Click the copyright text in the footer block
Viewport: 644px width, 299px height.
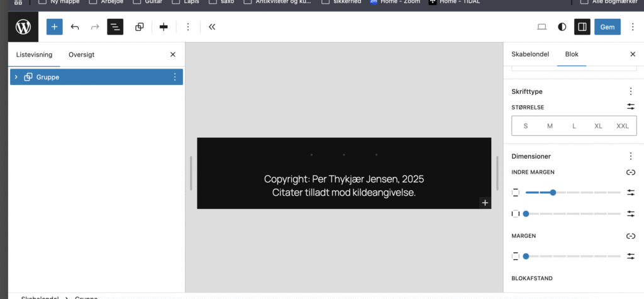(x=344, y=179)
